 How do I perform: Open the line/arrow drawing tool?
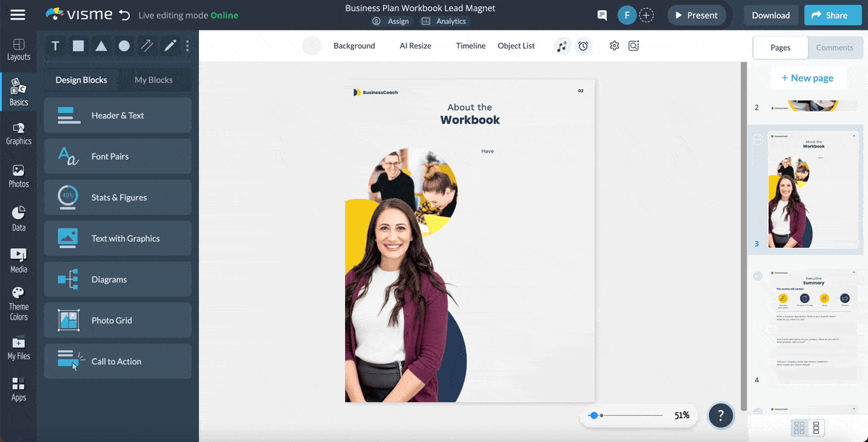click(146, 46)
